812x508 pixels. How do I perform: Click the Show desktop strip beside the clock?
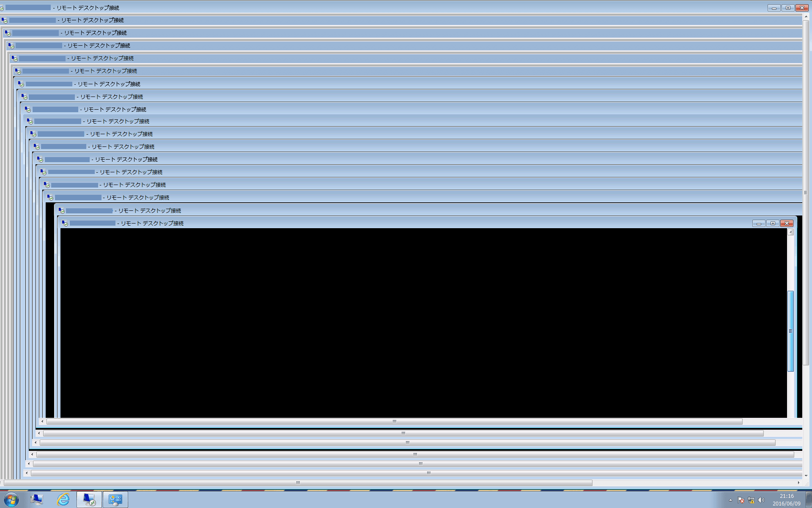coord(809,500)
